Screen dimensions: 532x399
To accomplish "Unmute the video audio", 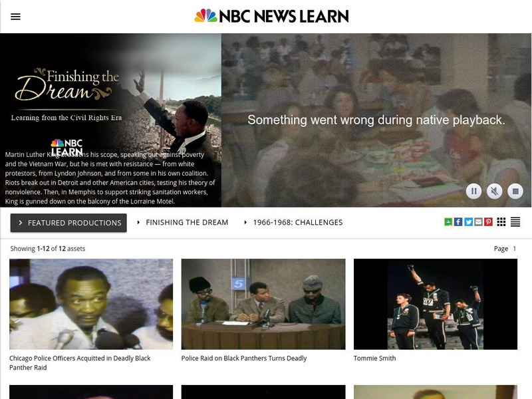I will pos(494,192).
